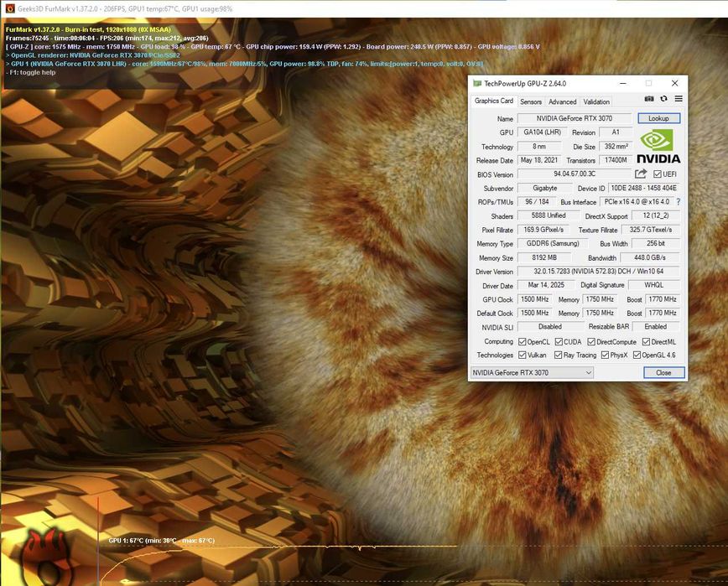Click the Bus Interface value PCIe x16 4.0

637,201
